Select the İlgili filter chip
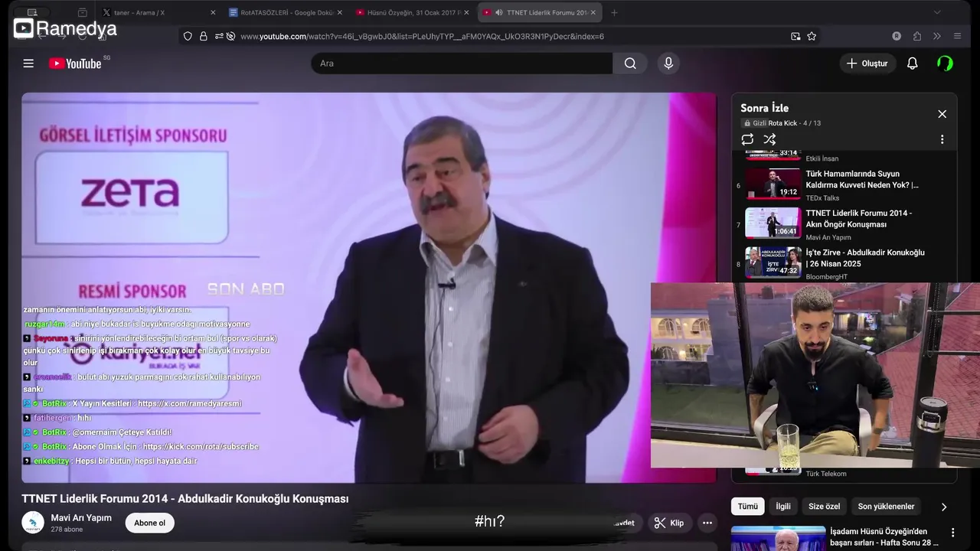 [783, 507]
